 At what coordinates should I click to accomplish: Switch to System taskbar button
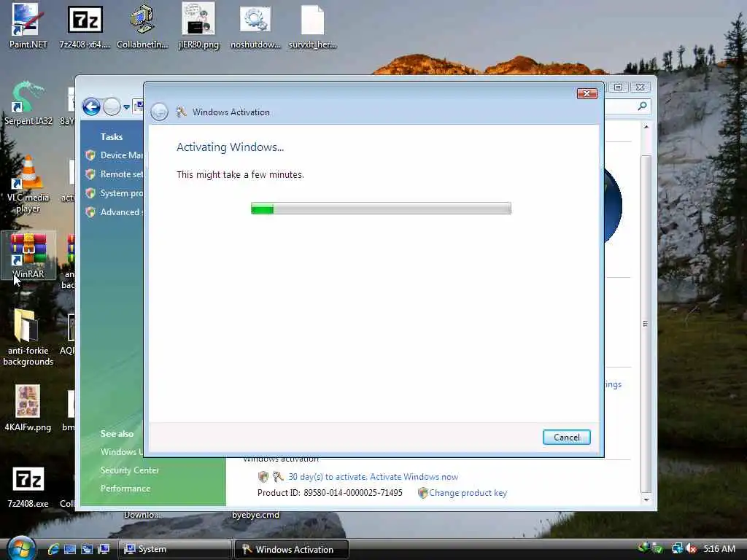pyautogui.click(x=174, y=549)
